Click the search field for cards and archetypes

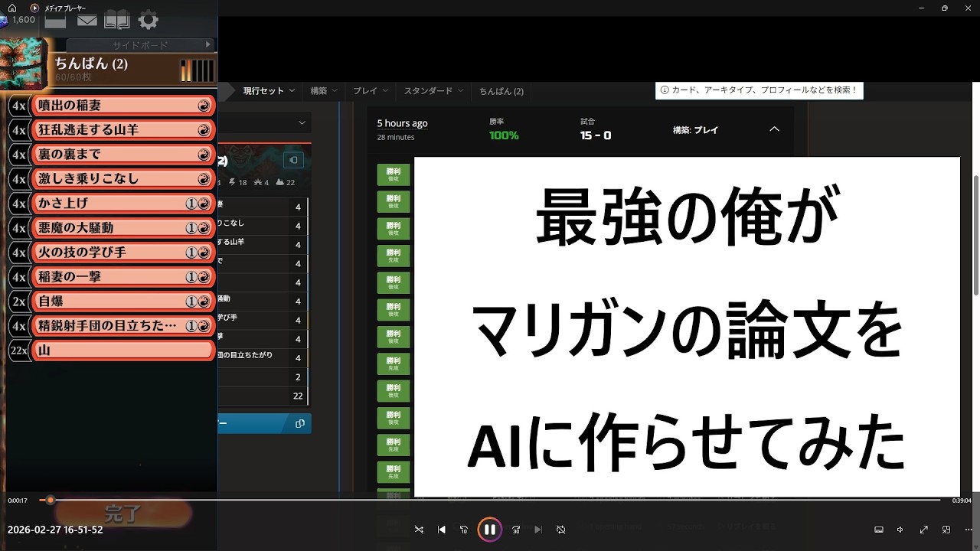pos(759,90)
